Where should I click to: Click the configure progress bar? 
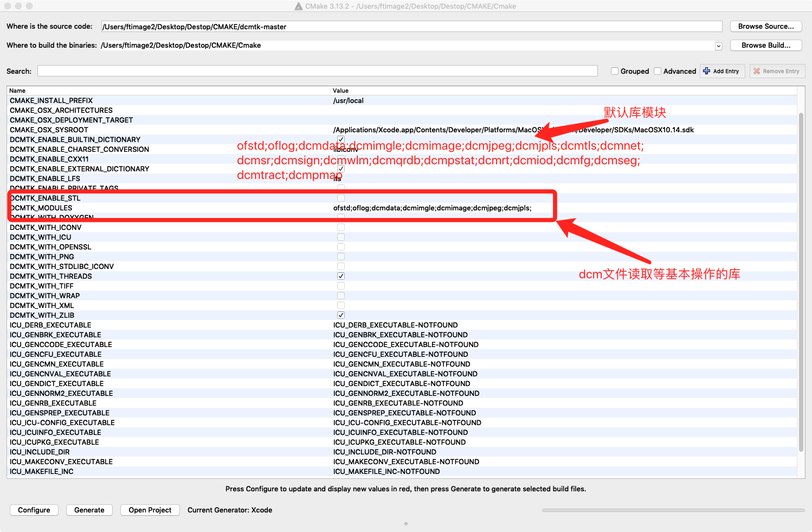[x=673, y=510]
